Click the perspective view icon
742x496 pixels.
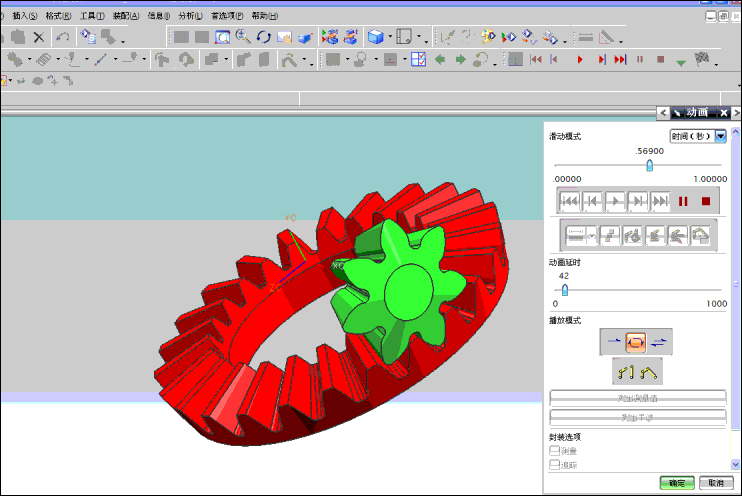pyautogui.click(x=305, y=37)
